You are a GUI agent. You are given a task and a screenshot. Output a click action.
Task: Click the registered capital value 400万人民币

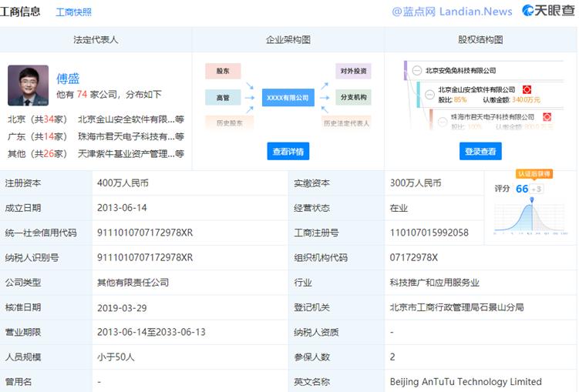tap(123, 183)
